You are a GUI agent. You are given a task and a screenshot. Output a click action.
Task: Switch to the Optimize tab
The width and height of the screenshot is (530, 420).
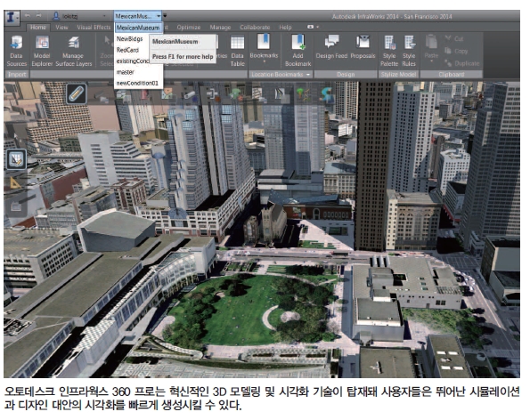pos(189,28)
